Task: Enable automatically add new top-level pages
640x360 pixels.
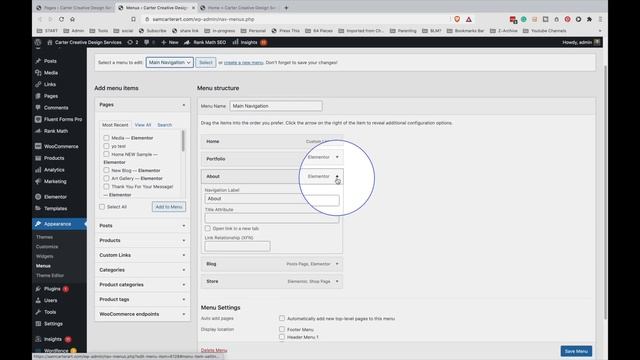Action: pyautogui.click(x=282, y=318)
